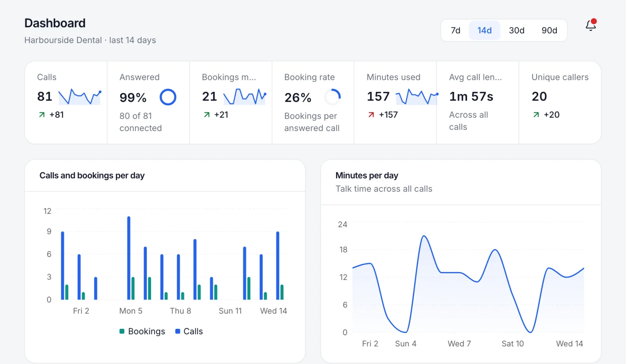Click the Calls value 81
The image size is (626, 364).
[45, 97]
